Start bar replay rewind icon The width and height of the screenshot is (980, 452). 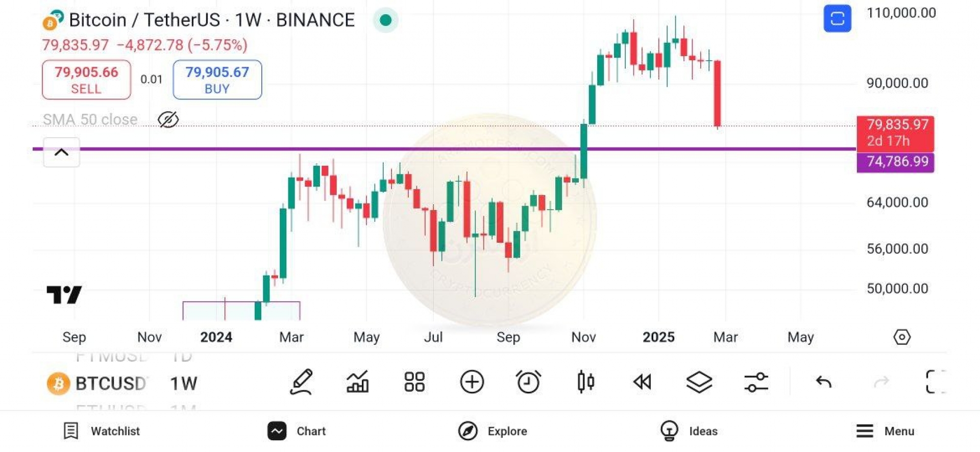pos(642,382)
